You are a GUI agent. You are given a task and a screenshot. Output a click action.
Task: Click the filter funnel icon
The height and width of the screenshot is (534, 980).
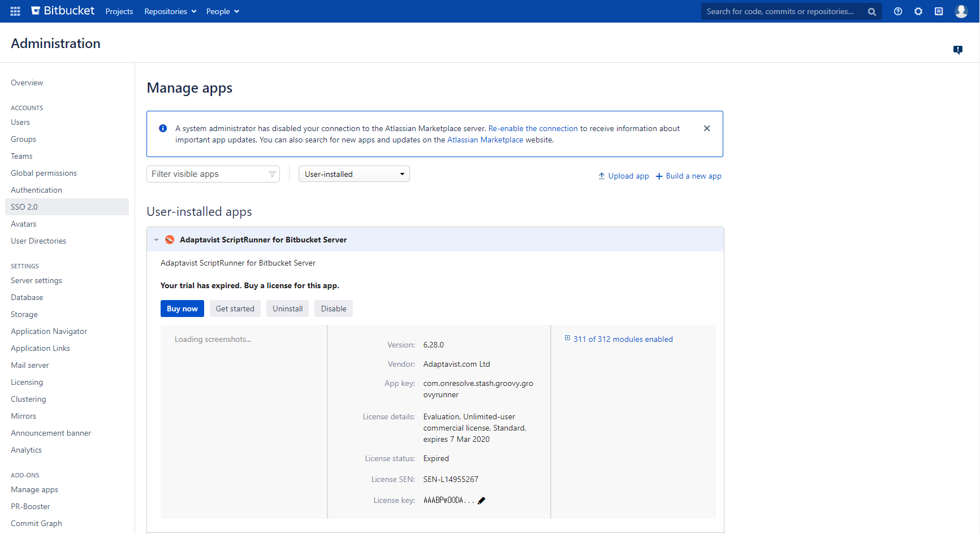coord(272,174)
